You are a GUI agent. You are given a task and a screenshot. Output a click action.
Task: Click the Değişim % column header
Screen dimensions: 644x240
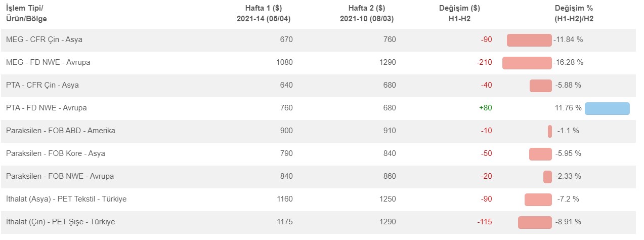coord(574,14)
